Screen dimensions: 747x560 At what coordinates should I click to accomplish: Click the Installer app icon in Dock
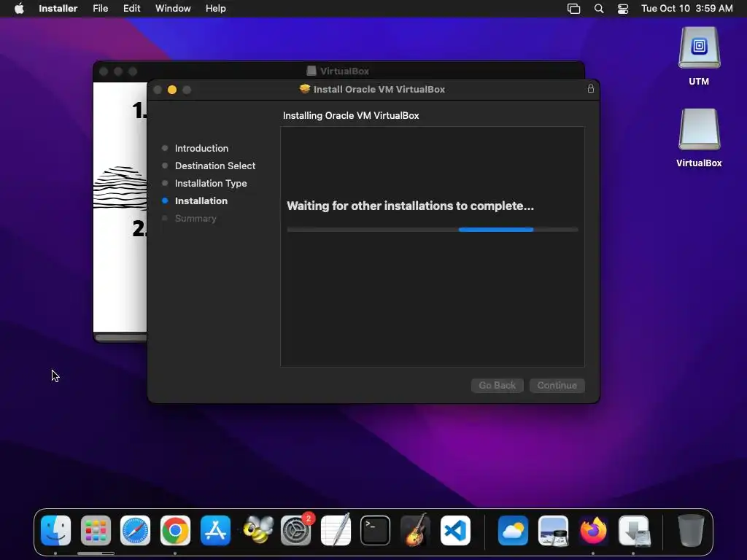[x=634, y=531]
